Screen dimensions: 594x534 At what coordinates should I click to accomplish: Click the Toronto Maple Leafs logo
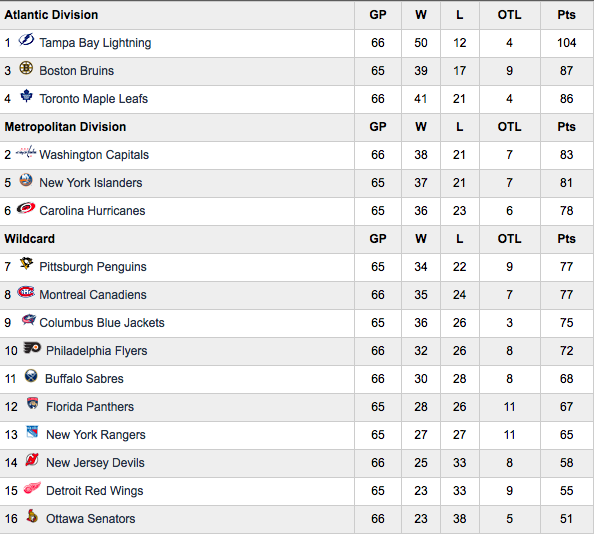26,96
